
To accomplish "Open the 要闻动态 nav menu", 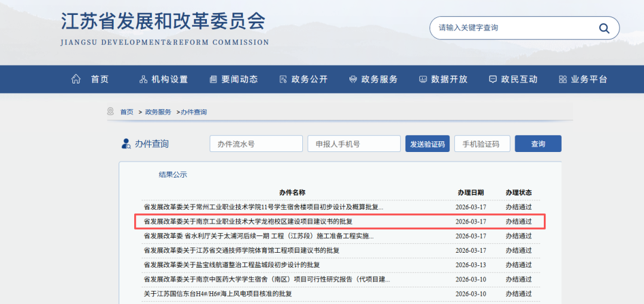I will [240, 79].
